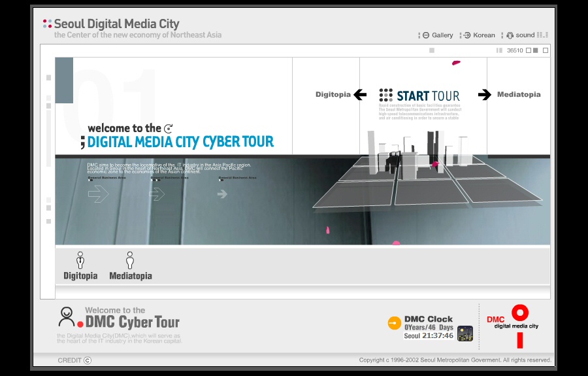Click the orange DMC Clock icon
This screenshot has width=588, height=376.
(x=394, y=323)
